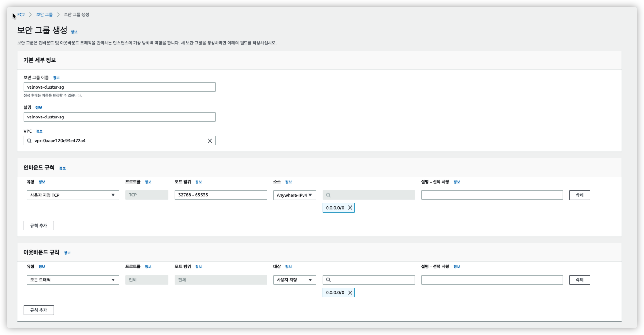Delete the outbound rule with 삭제
This screenshot has width=644, height=335.
[x=579, y=280]
